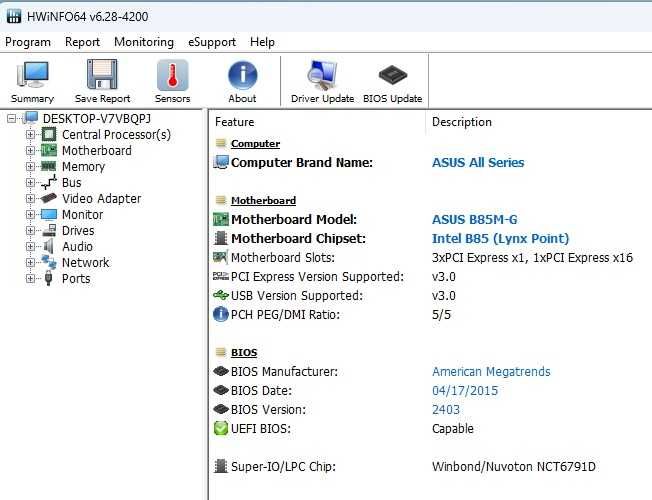Expand the Memory tree node

(x=30, y=166)
